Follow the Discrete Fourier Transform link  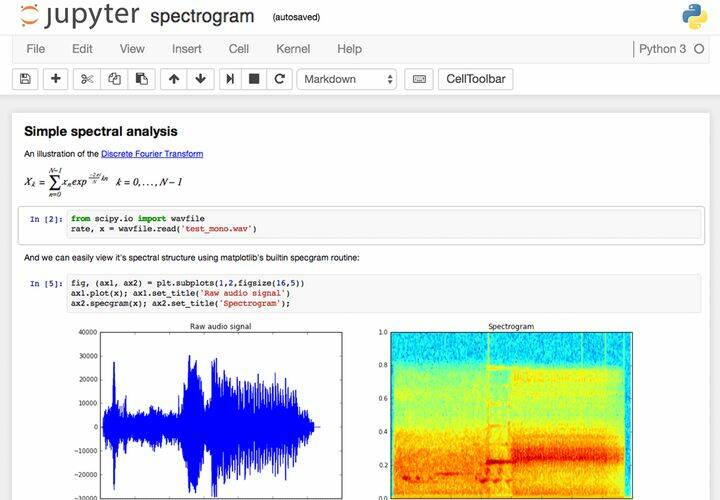point(152,154)
